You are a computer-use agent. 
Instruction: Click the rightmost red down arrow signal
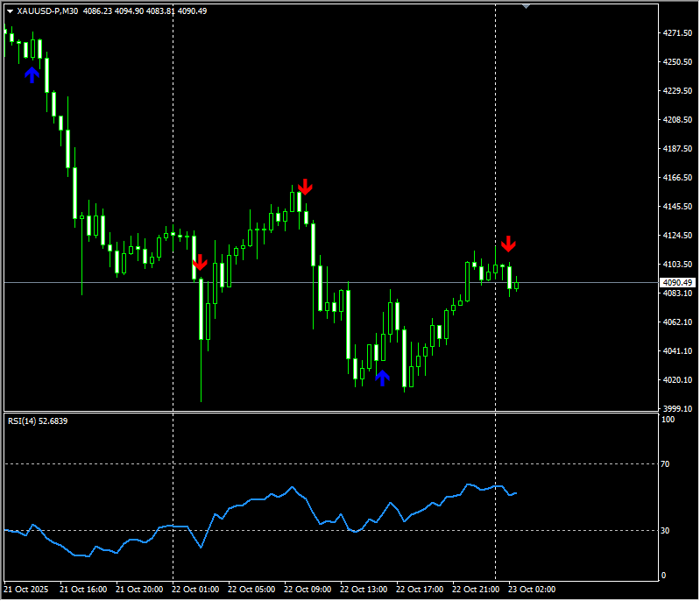[508, 244]
